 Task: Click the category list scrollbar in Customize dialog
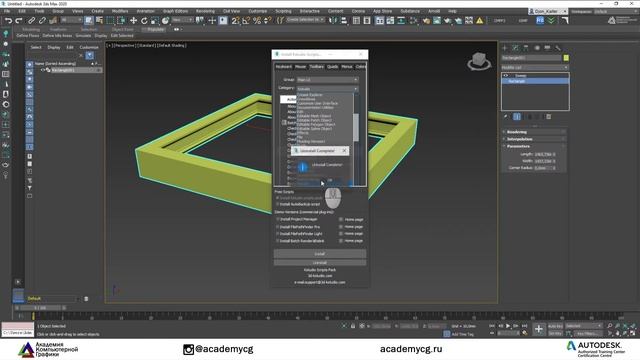(x=356, y=127)
